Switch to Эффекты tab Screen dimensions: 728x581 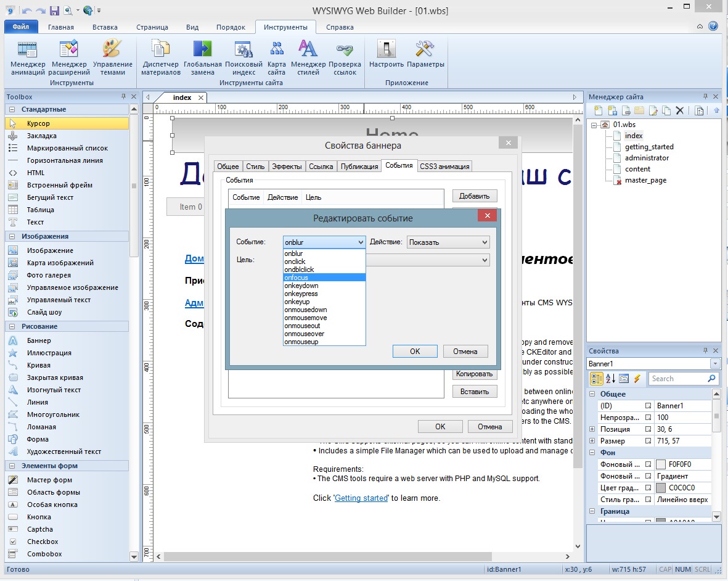pyautogui.click(x=287, y=167)
